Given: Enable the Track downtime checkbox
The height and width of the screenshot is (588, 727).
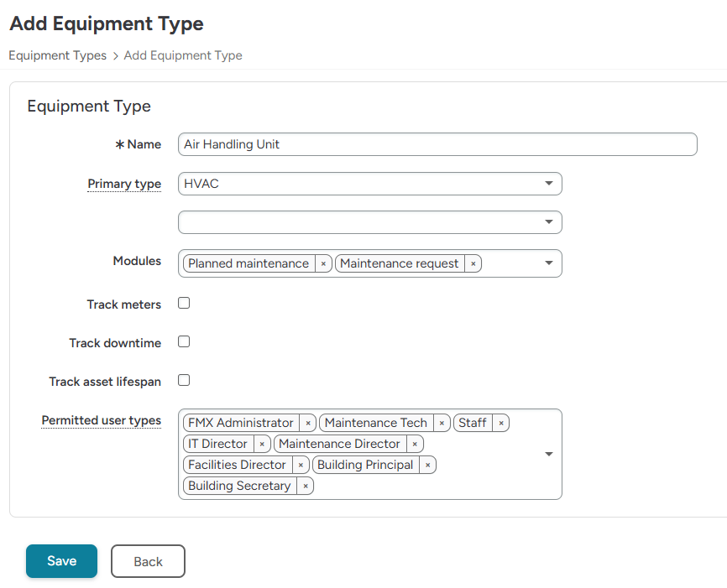Looking at the screenshot, I should coord(184,341).
